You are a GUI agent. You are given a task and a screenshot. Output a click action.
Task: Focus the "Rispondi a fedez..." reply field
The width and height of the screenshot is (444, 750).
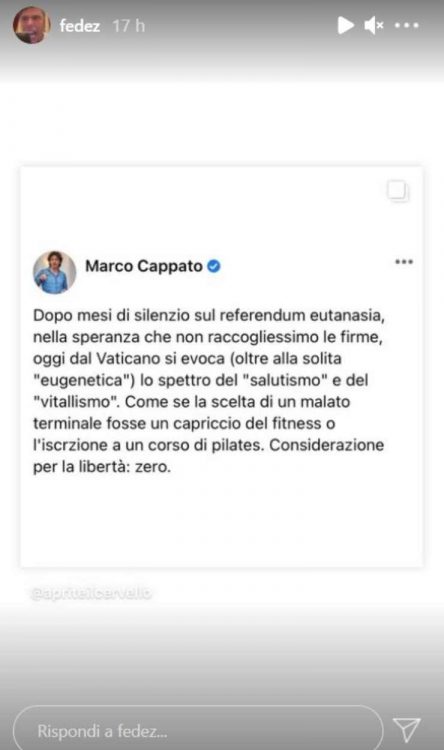[198, 730]
